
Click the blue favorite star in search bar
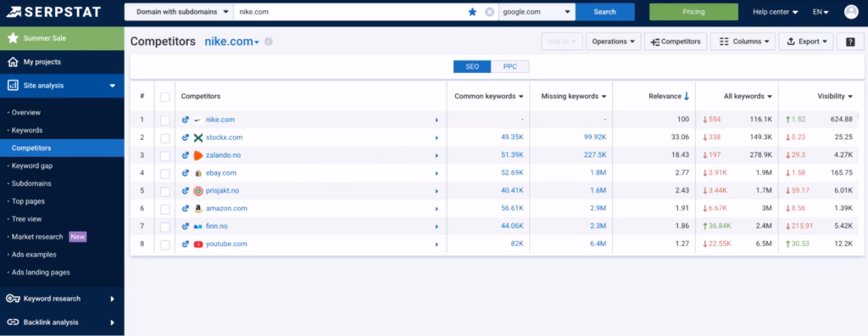pos(472,12)
